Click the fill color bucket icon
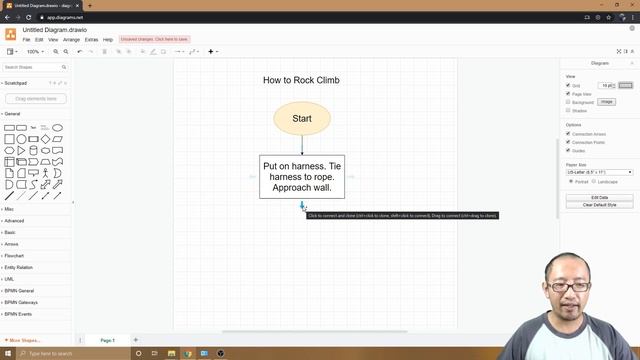This screenshot has height=360, width=640. coord(142,52)
